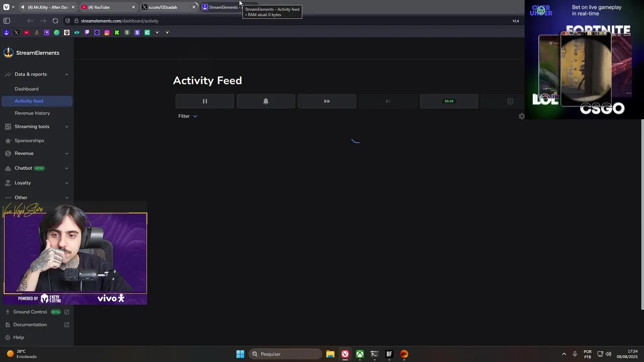Image resolution: width=644 pixels, height=362 pixels.
Task: Show hidden system tray icons
Action: 564,354
